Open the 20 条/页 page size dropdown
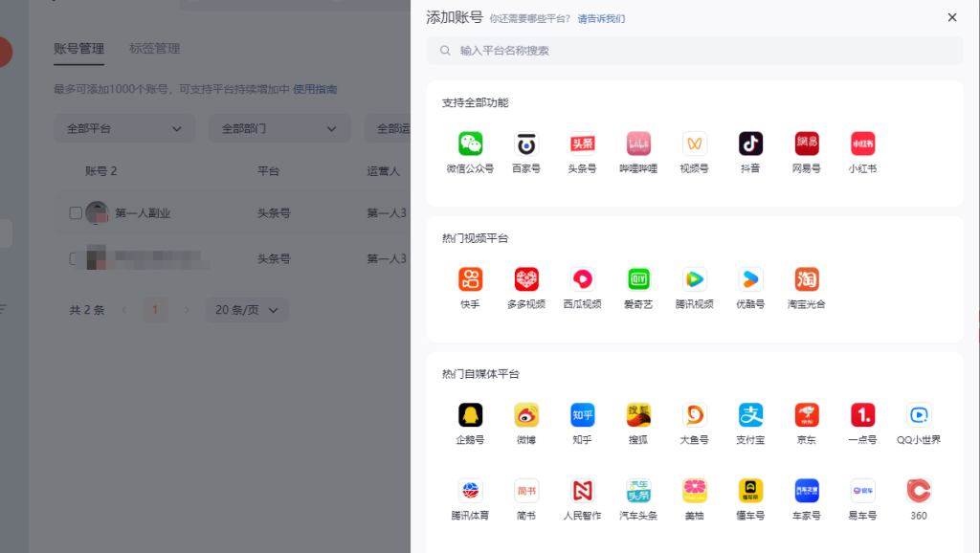 click(247, 310)
